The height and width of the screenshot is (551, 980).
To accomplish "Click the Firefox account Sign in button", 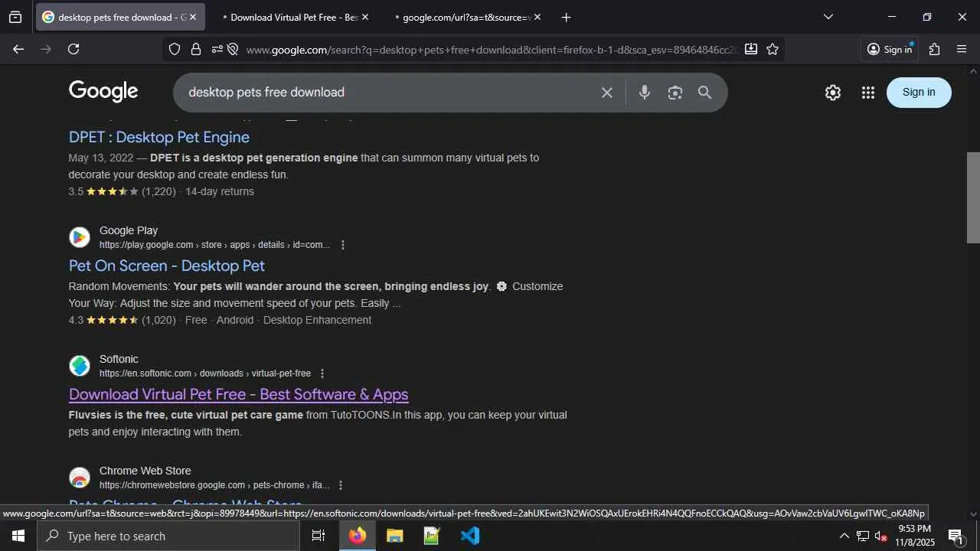I will 890,49.
